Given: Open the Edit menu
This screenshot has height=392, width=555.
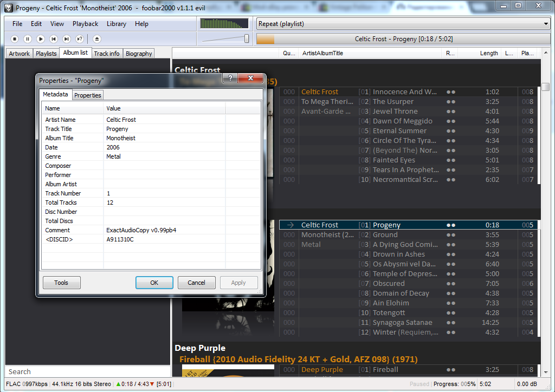Looking at the screenshot, I should pos(36,24).
